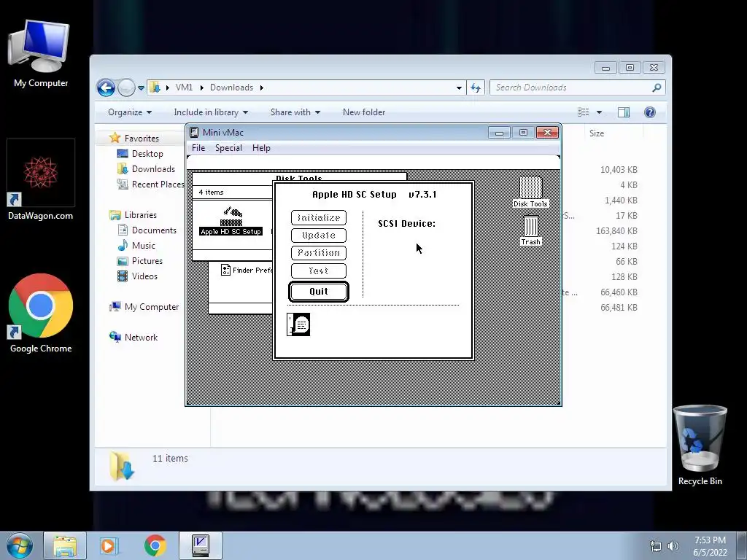747x560 pixels.
Task: Click the greyed Update button
Action: (318, 236)
